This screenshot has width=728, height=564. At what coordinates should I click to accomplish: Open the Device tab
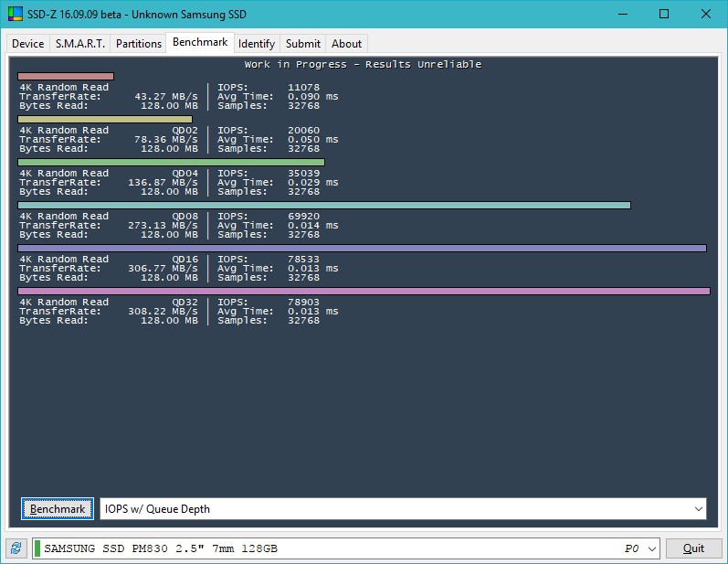click(x=27, y=43)
